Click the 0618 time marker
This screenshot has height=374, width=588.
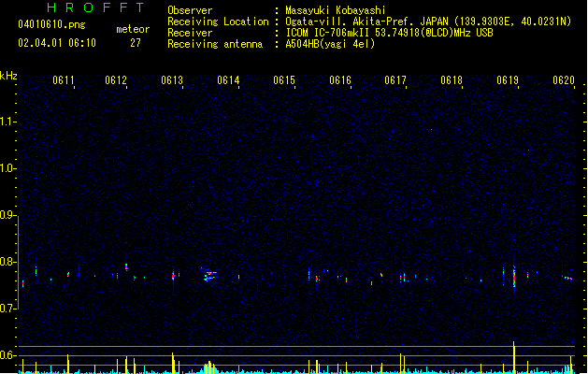coord(452,80)
